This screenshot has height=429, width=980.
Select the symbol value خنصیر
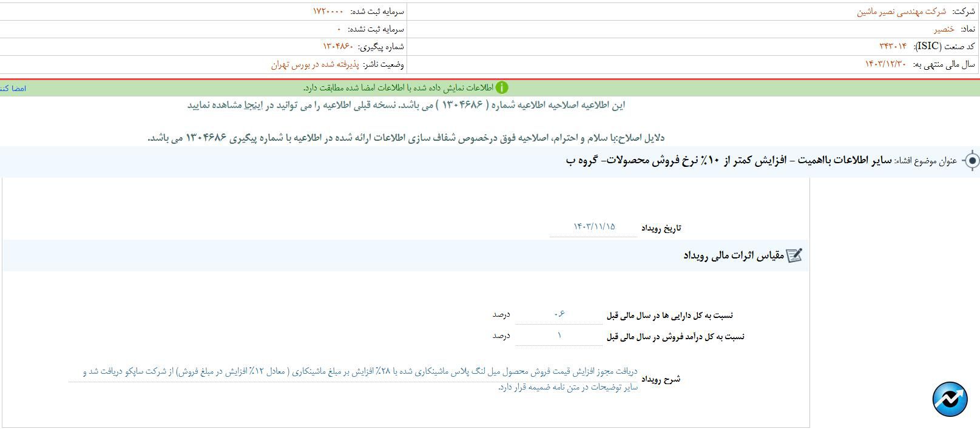(944, 29)
